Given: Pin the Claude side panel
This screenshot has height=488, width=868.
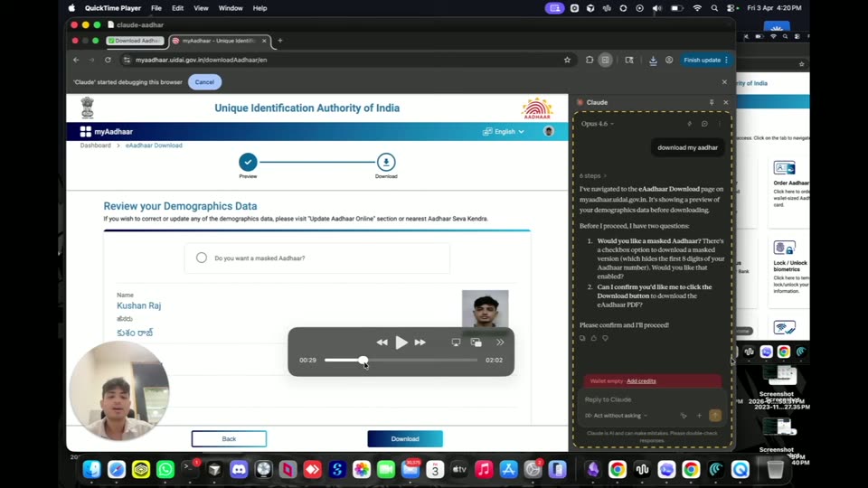Looking at the screenshot, I should pyautogui.click(x=712, y=102).
